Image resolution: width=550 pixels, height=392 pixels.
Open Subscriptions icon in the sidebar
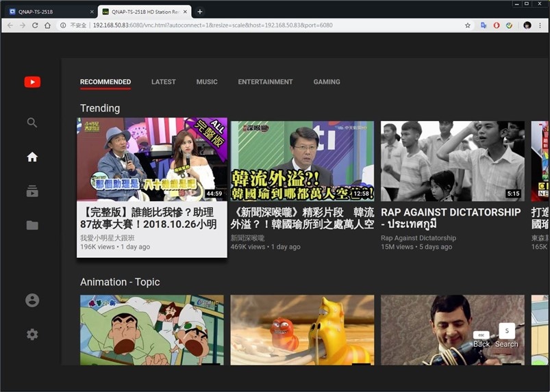click(x=32, y=191)
